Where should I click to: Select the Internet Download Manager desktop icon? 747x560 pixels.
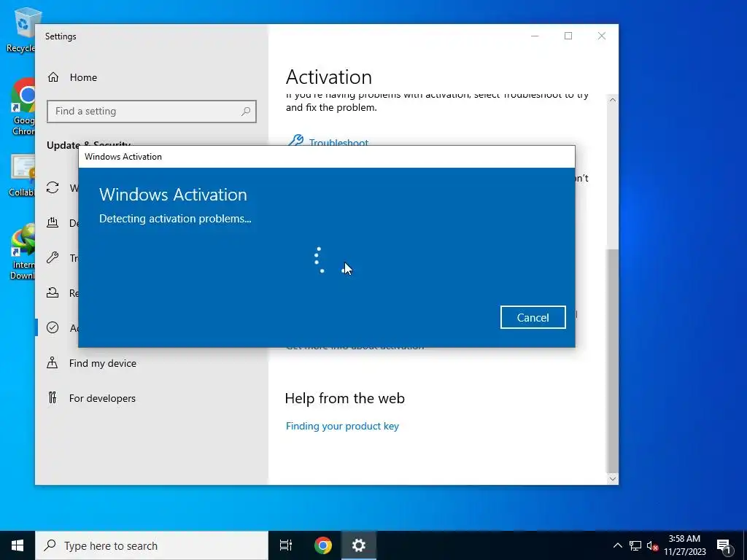23,252
